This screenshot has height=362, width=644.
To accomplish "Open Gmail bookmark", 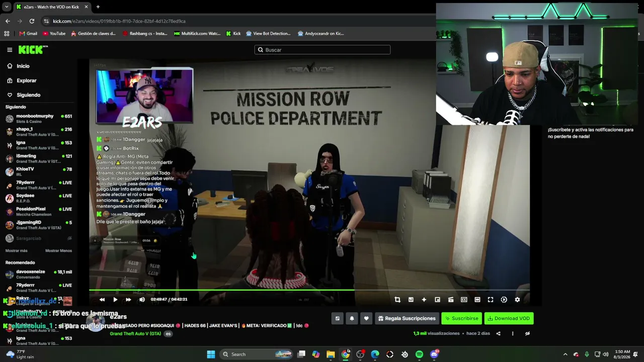I will [x=28, y=34].
